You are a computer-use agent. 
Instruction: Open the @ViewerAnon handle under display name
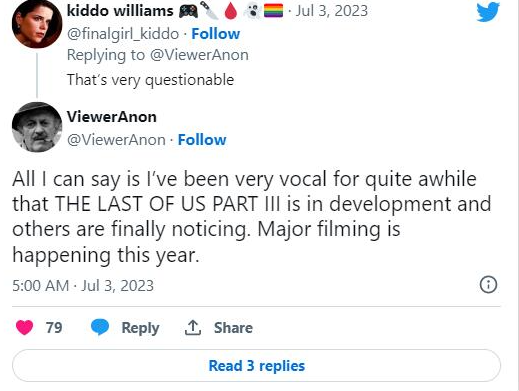[x=116, y=140]
